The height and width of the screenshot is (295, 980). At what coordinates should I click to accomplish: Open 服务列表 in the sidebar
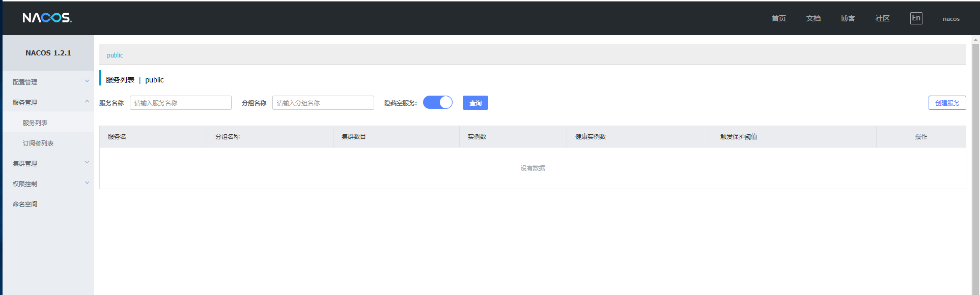coord(35,123)
